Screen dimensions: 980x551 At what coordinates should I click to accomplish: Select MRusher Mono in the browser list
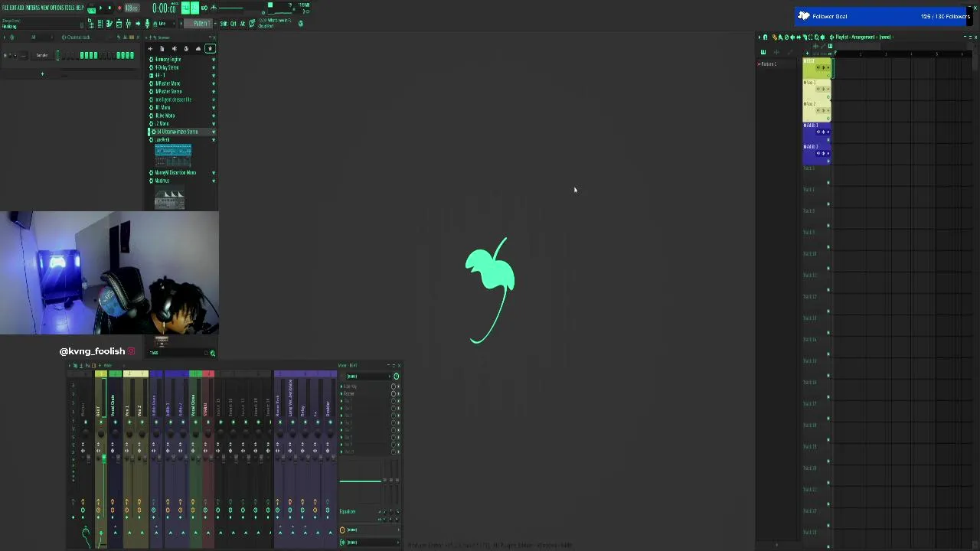point(168,83)
